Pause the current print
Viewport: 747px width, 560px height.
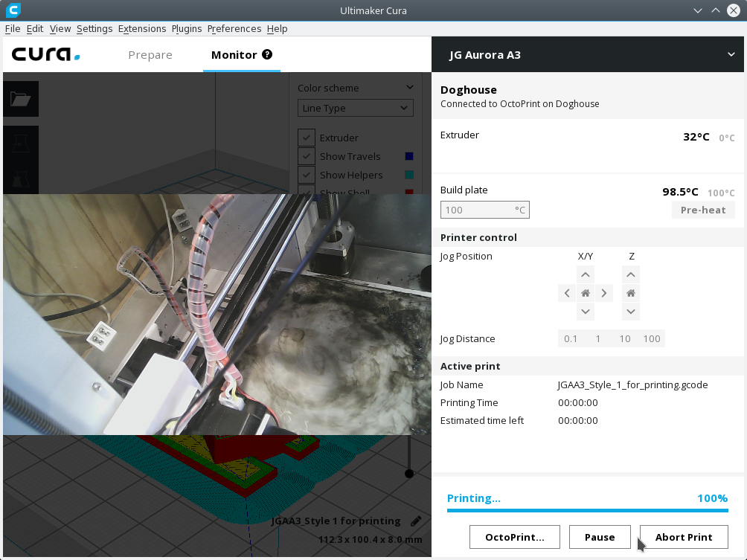(x=600, y=536)
